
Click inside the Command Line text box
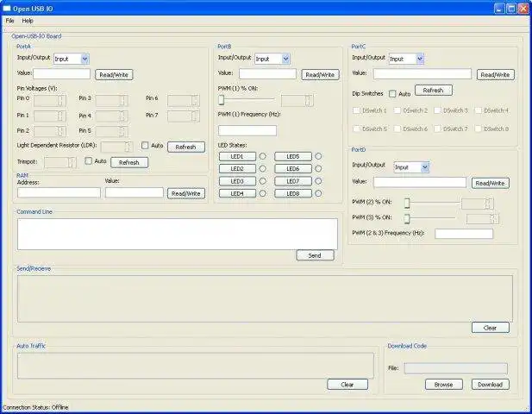(178, 234)
